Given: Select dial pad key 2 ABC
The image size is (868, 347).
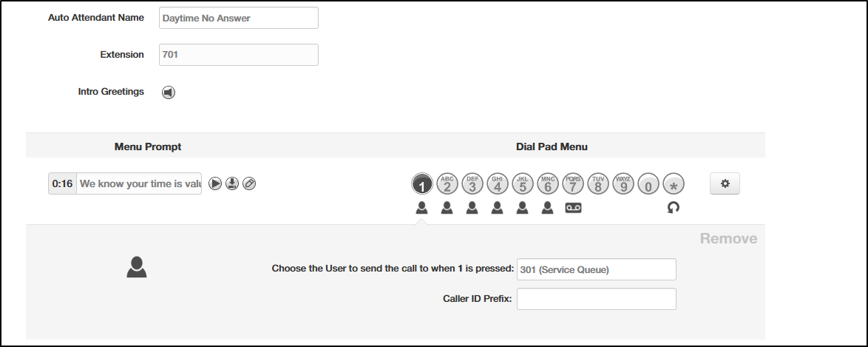Looking at the screenshot, I should point(447,183).
